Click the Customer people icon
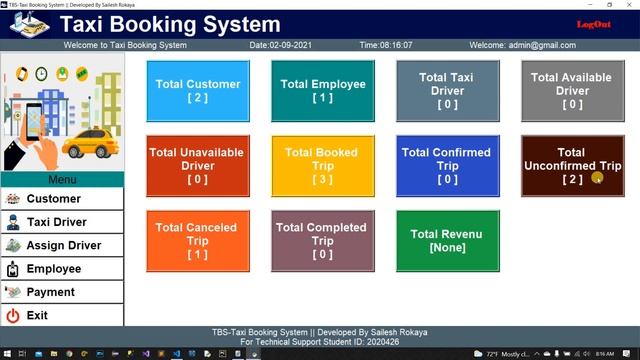Screen dimensions: 640x360 [13, 199]
